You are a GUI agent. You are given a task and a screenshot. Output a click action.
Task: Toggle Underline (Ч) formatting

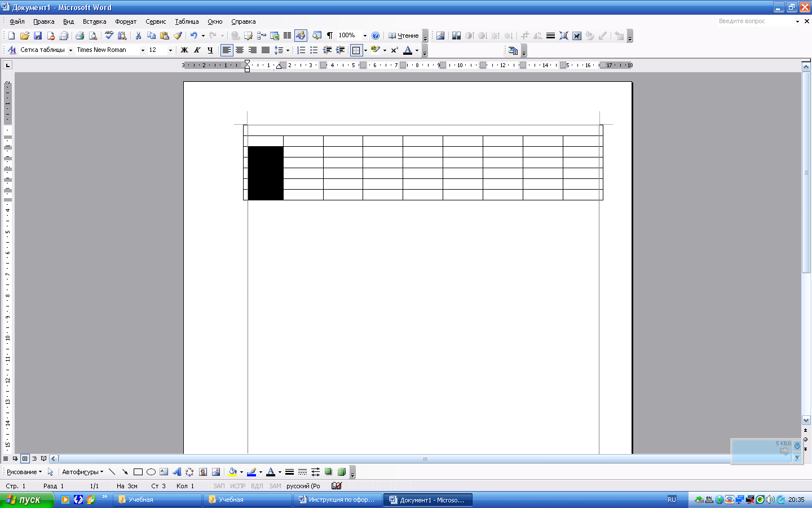coord(210,50)
